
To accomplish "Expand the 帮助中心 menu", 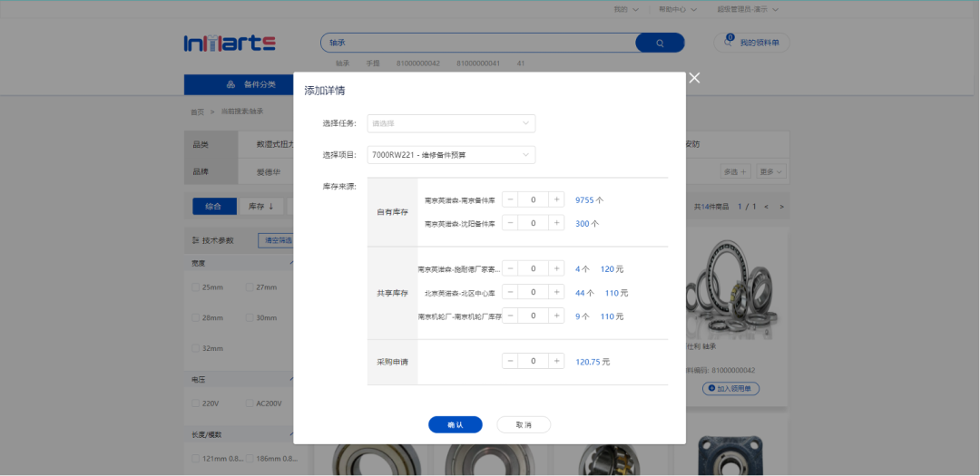I will [x=677, y=9].
